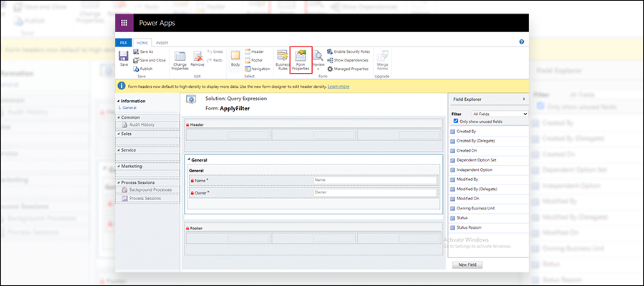The image size is (644, 286).
Task: Follow the Learn more link
Action: [338, 87]
